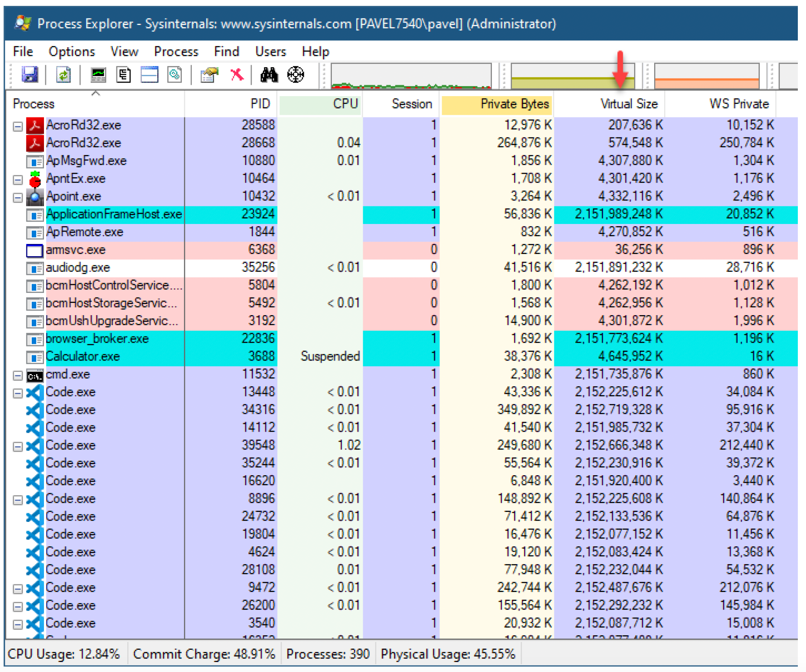Sort by the Virtual Size column header
Image resolution: width=806 pixels, height=672 pixels.
(609, 104)
